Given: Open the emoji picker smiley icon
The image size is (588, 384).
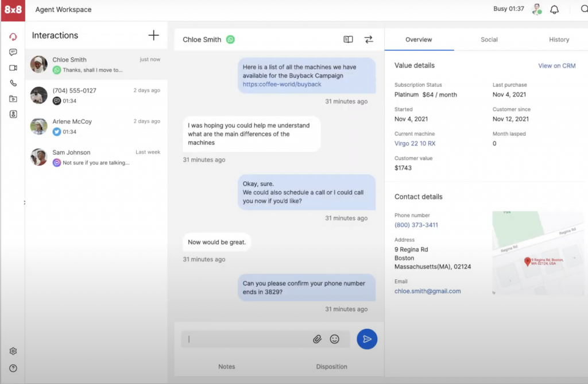Looking at the screenshot, I should pyautogui.click(x=334, y=339).
